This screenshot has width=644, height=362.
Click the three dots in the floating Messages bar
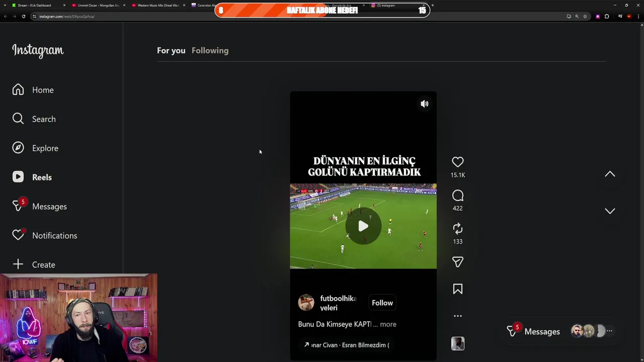coord(609,331)
